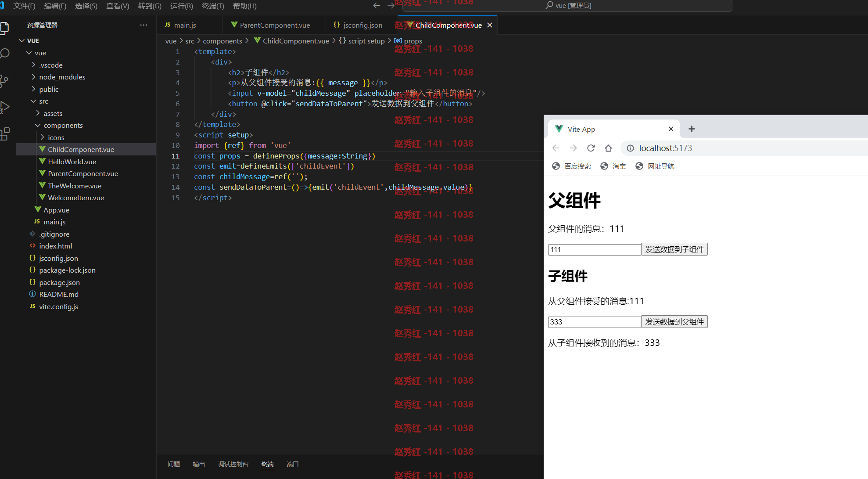The width and height of the screenshot is (868, 479).
Task: Open the 淘宝 bookmark
Action: (x=613, y=166)
